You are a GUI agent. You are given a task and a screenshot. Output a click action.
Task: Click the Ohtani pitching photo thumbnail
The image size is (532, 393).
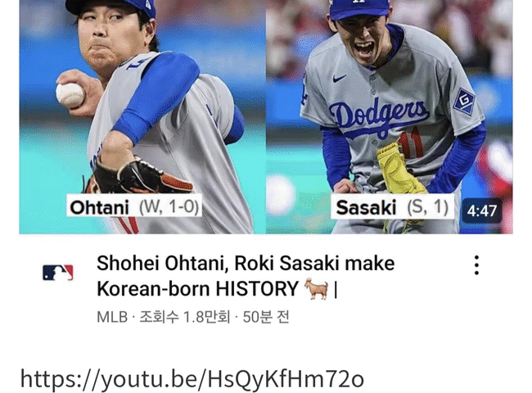point(142,117)
